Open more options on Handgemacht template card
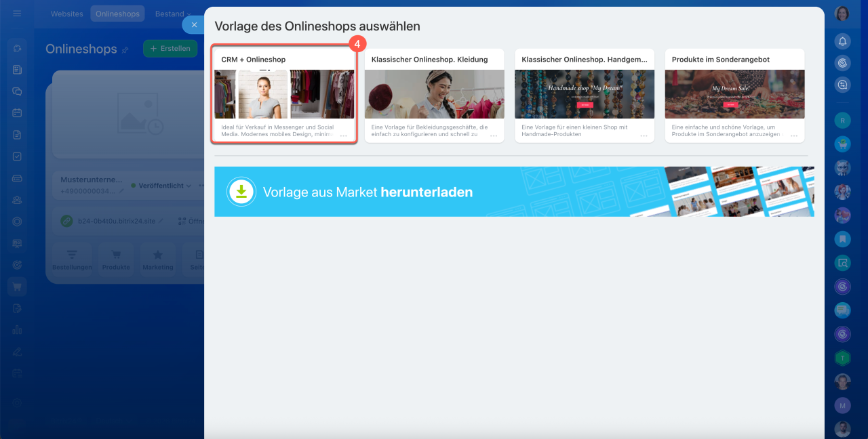868x439 pixels. 644,136
